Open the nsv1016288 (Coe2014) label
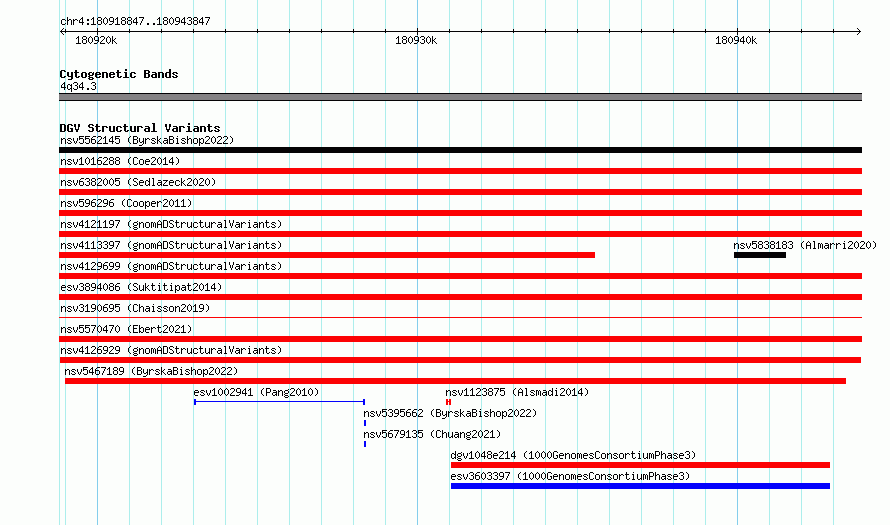 (120, 161)
